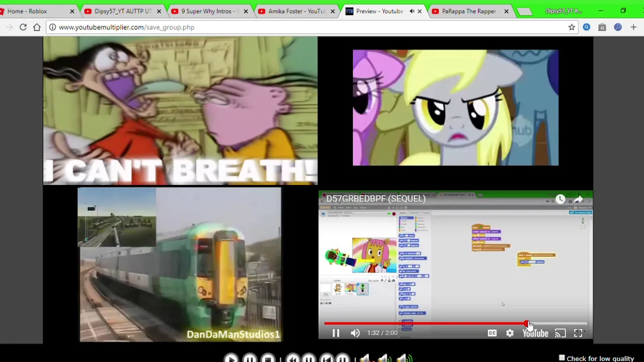The image size is (644, 362).
Task: Close the Home - Roblox tab
Action: 72,11
